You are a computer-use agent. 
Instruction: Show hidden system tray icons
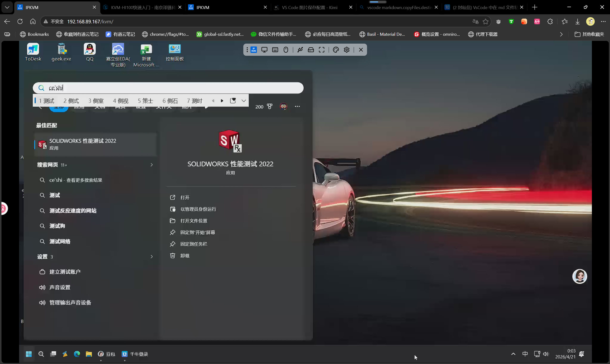pyautogui.click(x=513, y=354)
